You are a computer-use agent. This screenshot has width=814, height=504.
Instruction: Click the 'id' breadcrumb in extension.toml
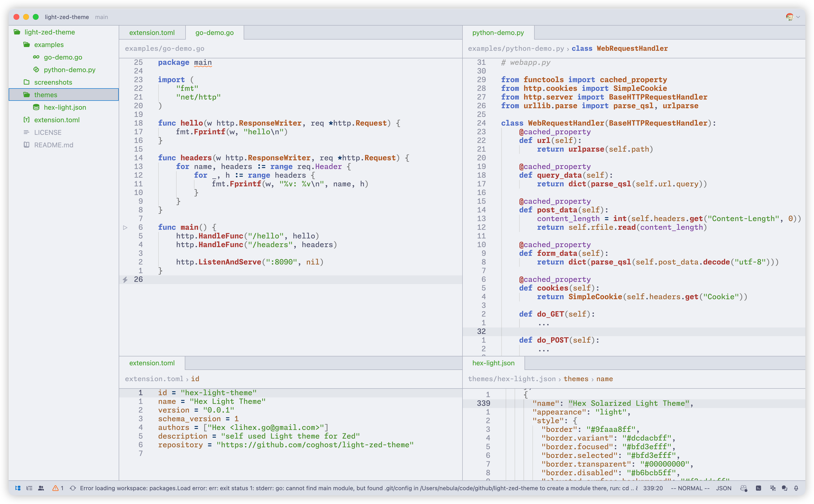pos(195,379)
